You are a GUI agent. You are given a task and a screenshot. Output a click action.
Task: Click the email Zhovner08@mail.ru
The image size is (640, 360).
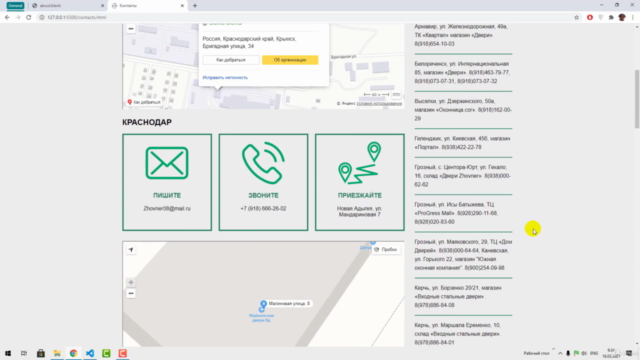click(x=167, y=209)
